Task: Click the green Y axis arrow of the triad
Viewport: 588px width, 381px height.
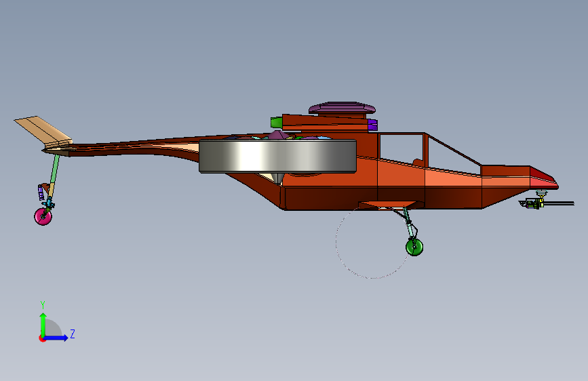Action: [x=43, y=325]
